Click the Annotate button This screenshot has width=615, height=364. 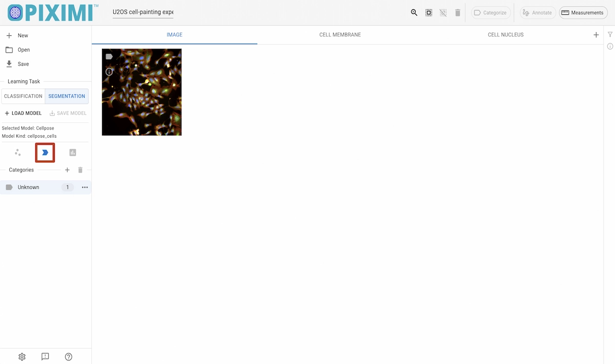[x=538, y=13]
